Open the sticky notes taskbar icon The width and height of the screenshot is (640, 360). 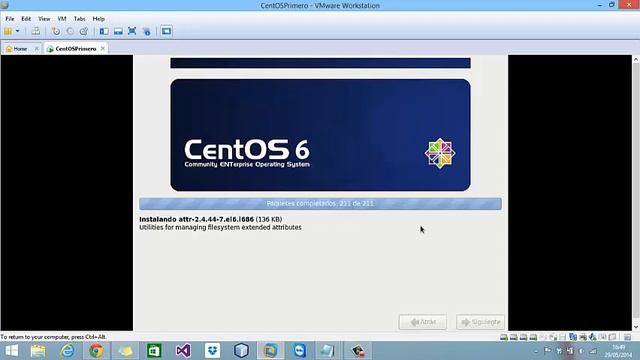(125, 351)
